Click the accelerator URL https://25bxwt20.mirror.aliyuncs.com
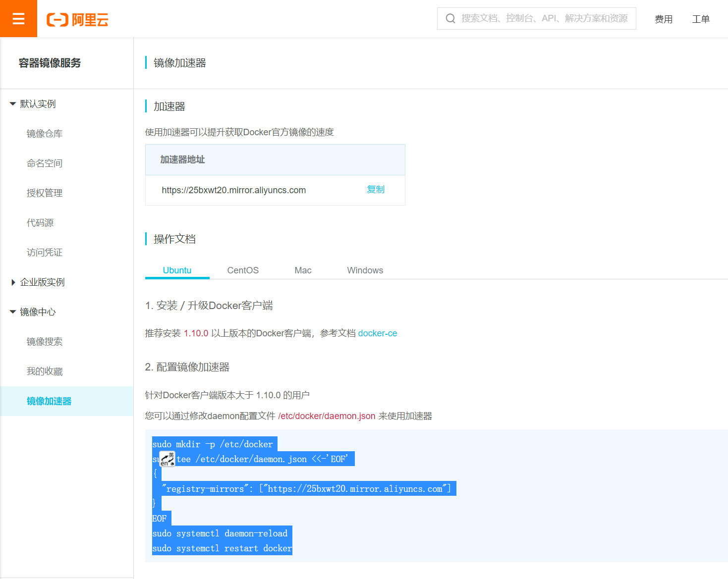The image size is (728, 579). (234, 190)
